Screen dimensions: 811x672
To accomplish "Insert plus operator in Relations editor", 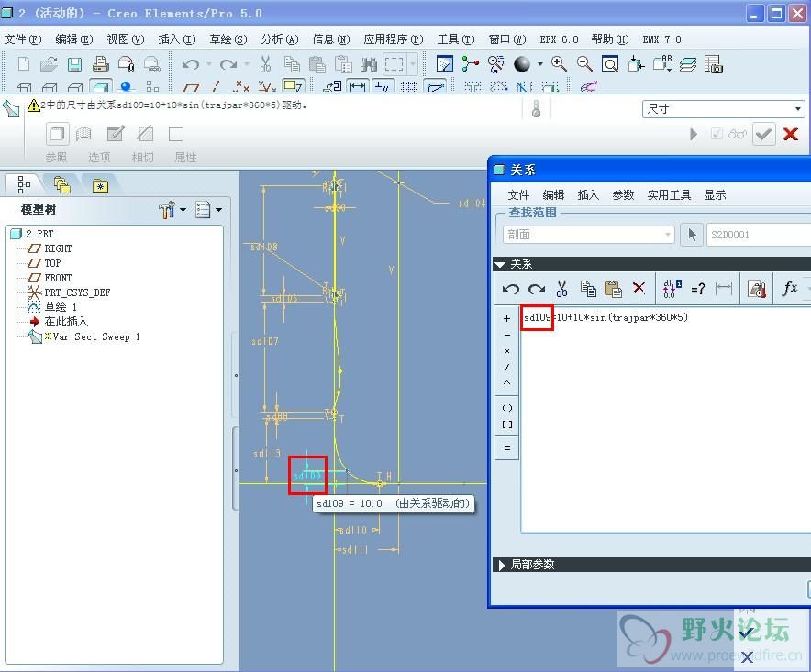I will pos(506,318).
